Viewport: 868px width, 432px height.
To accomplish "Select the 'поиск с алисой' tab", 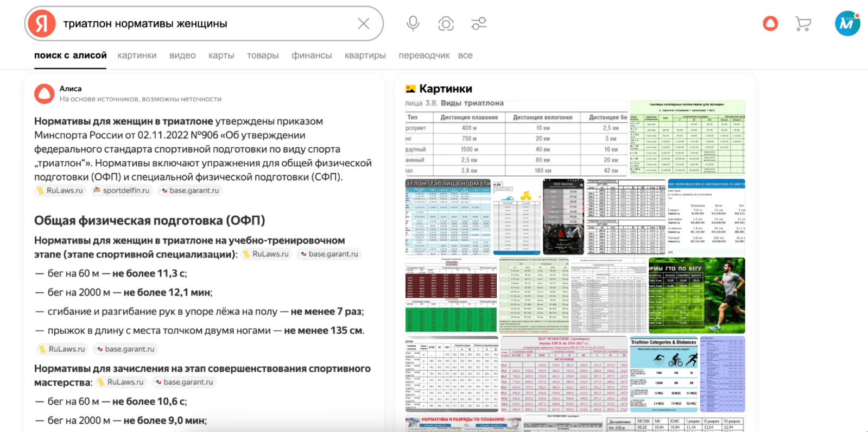I will pos(71,55).
